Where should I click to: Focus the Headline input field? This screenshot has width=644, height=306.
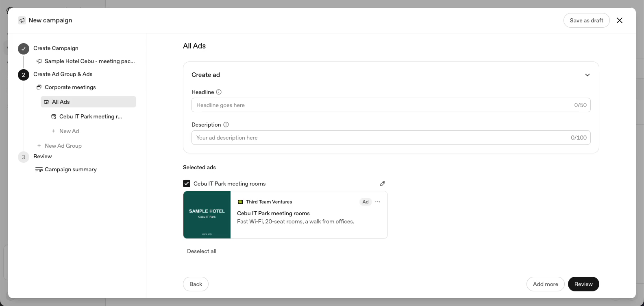[391, 105]
